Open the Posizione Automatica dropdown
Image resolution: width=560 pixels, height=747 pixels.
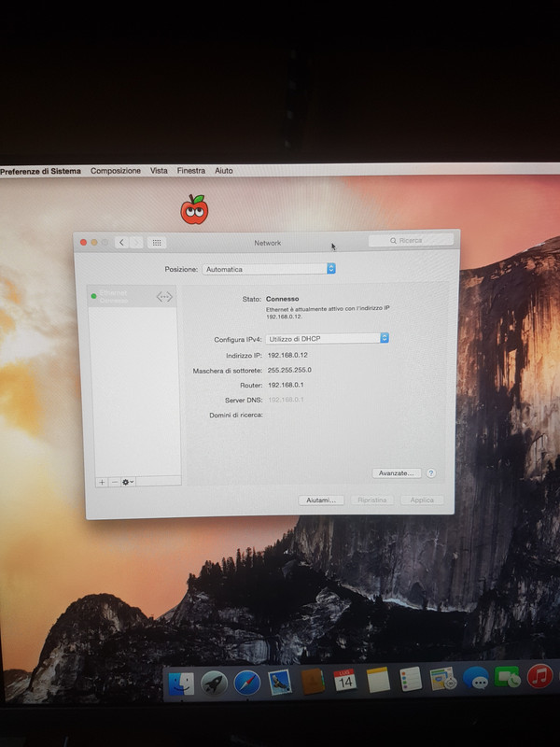pos(269,269)
